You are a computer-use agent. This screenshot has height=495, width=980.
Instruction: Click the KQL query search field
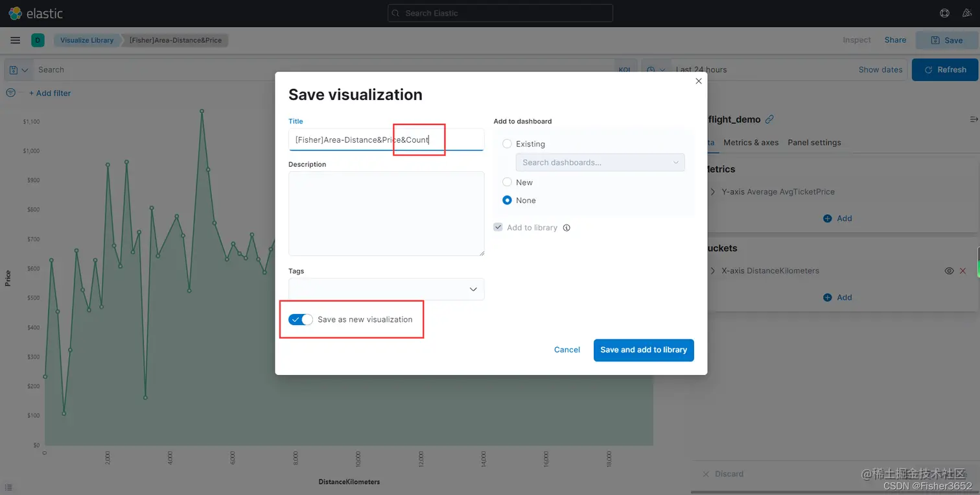(324, 69)
